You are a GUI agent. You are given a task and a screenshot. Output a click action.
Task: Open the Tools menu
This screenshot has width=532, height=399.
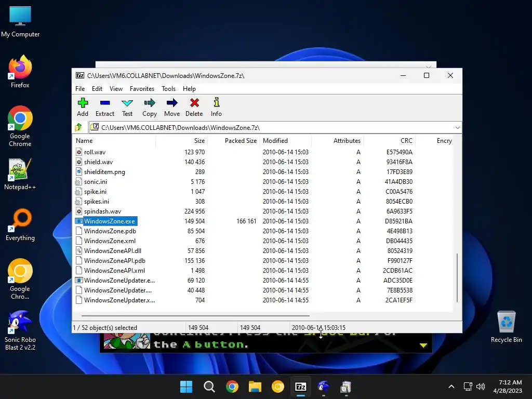pos(169,88)
